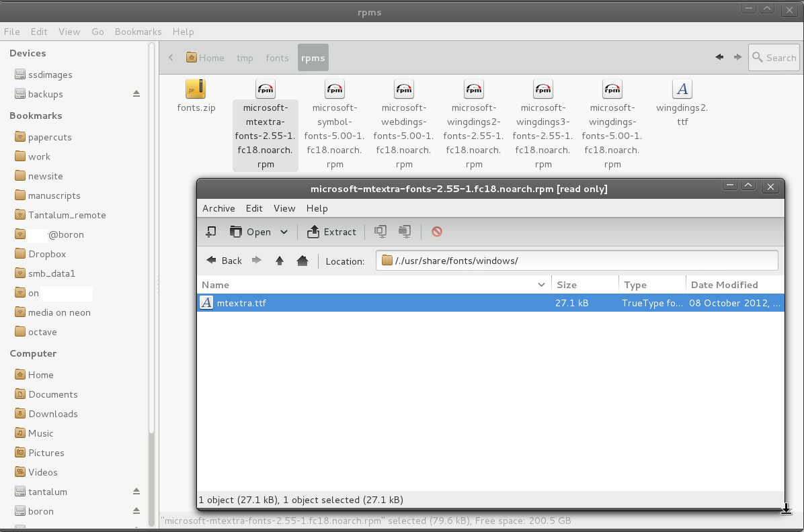
Task: Go back in the archive manager
Action: point(224,261)
